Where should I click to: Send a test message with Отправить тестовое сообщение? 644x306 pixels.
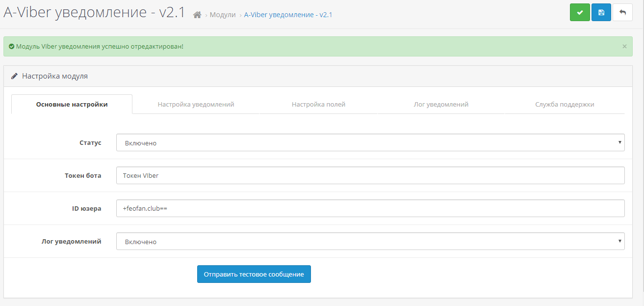[254, 274]
